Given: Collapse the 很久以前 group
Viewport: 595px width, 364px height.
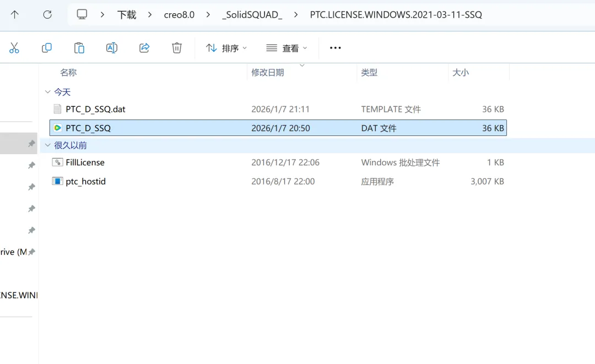Looking at the screenshot, I should coord(47,145).
